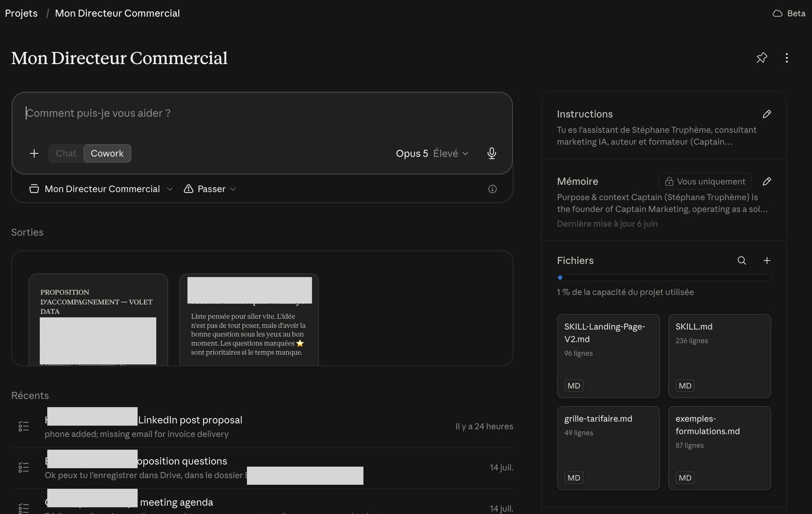Image resolution: width=812 pixels, height=514 pixels.
Task: Click Mon Directeur Commercial breadcrumb item
Action: 117,13
